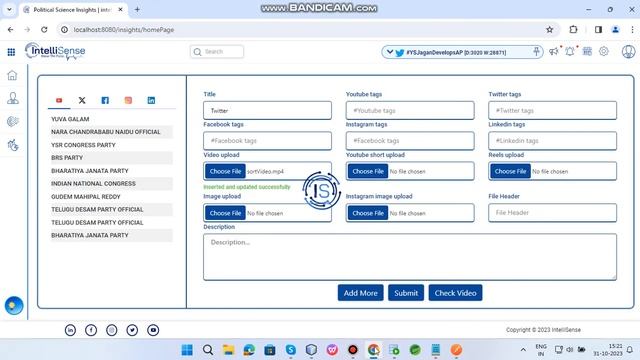
Task: Open LinkedIn footer icon
Action: coord(70,330)
